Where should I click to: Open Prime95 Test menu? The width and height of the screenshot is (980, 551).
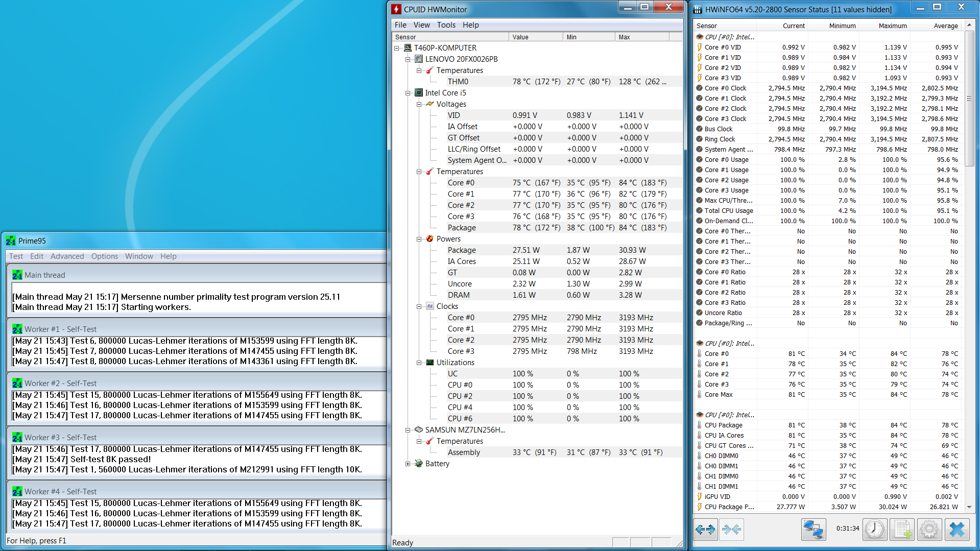click(16, 256)
